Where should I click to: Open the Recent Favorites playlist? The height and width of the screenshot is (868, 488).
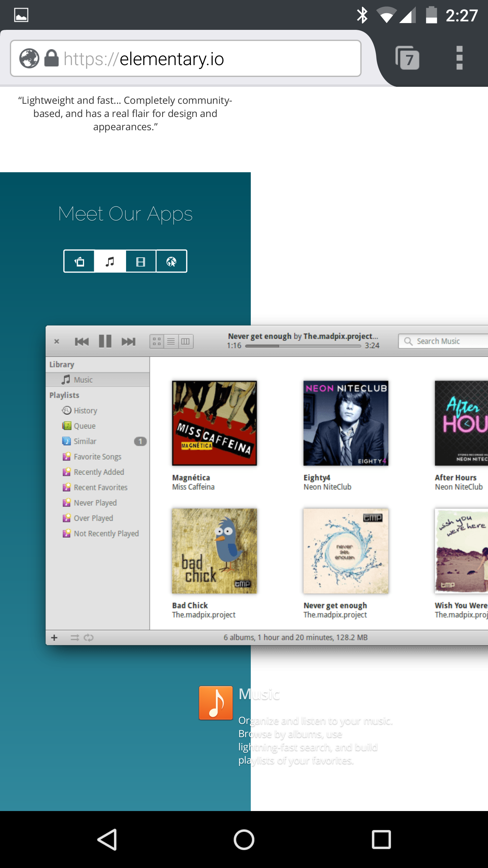tap(98, 487)
